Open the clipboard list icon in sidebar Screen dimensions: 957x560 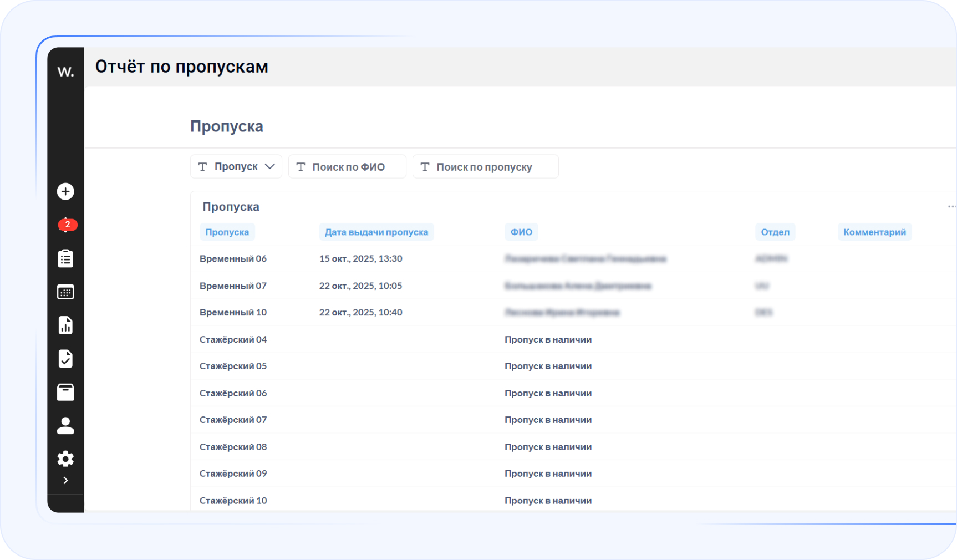click(x=65, y=258)
